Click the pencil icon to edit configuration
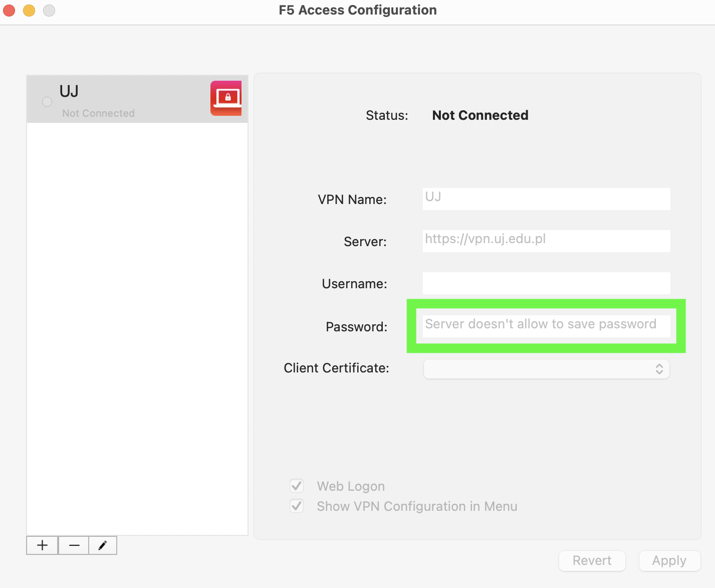 pyautogui.click(x=103, y=545)
